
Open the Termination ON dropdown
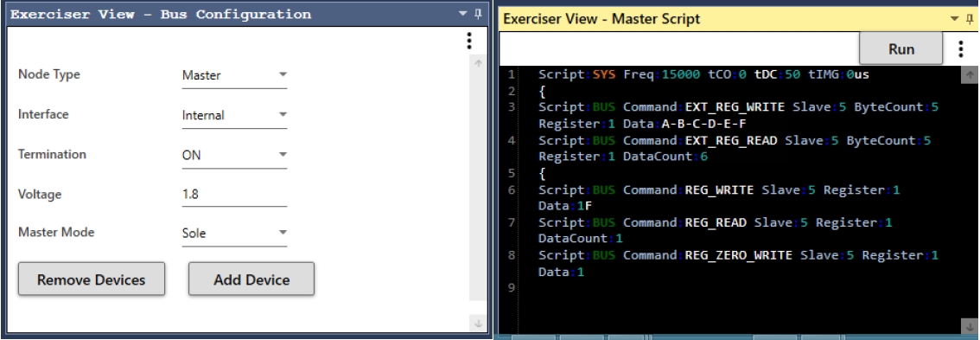coord(234,155)
